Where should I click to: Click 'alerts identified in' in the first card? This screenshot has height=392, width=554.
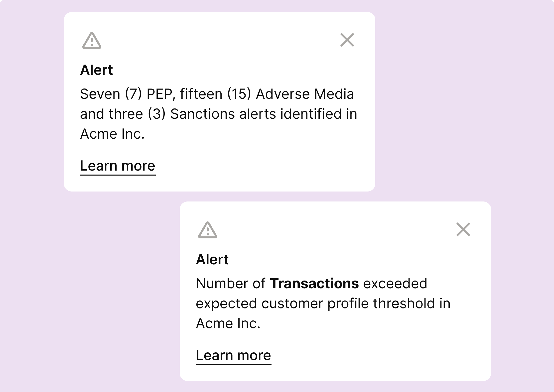point(298,114)
